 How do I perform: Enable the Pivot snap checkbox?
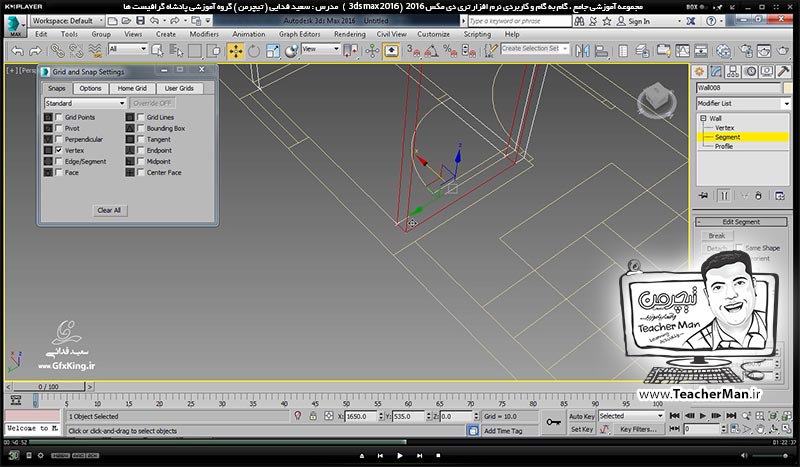point(59,128)
